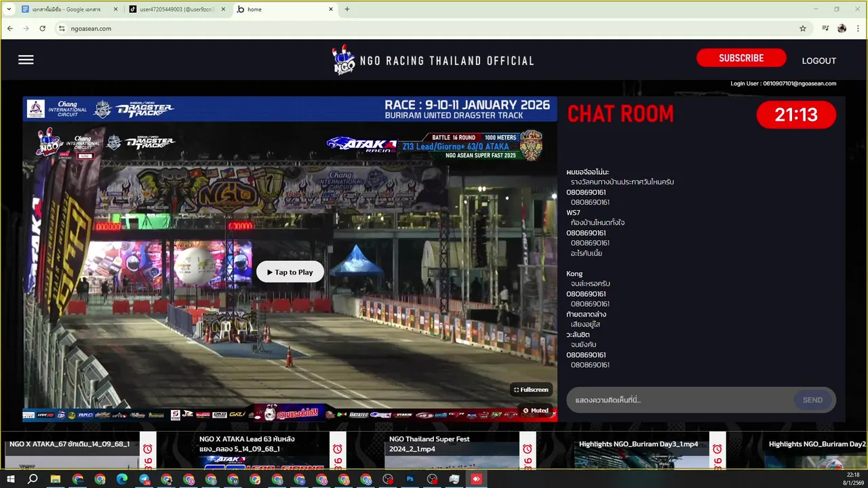Click chat username 'ท้ายตลาดล่าง'

click(586, 314)
